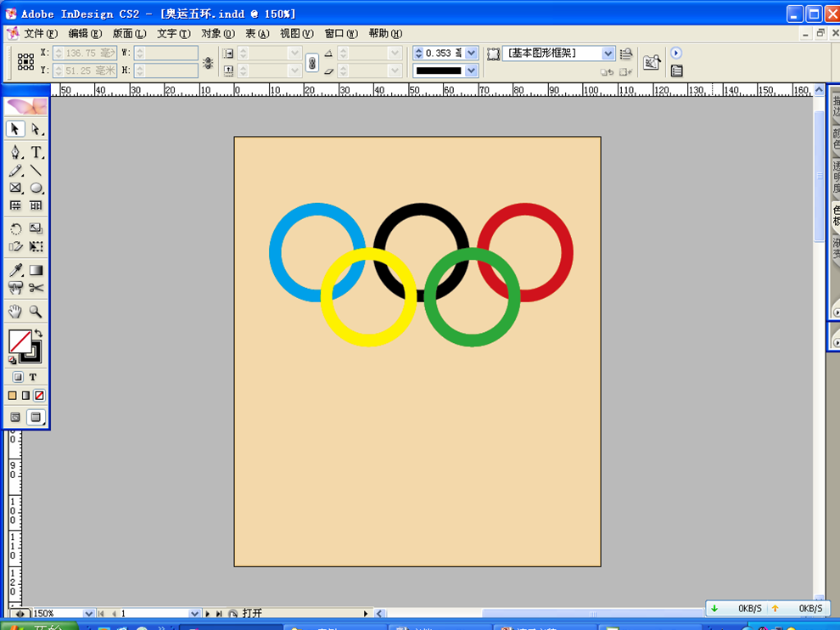Viewport: 840px width, 630px height.
Task: Open the 150% zoom level dropdown
Action: coord(89,613)
